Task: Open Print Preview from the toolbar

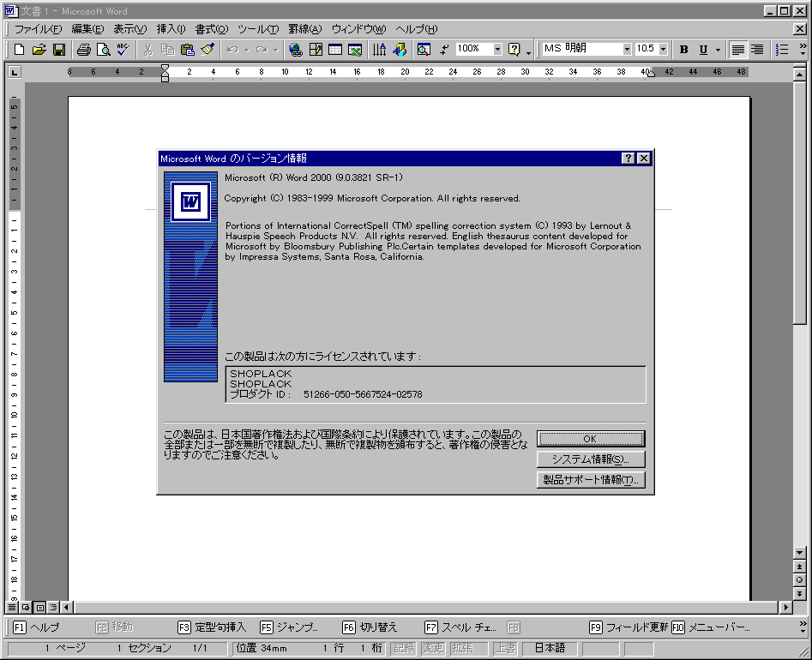Action: point(103,49)
